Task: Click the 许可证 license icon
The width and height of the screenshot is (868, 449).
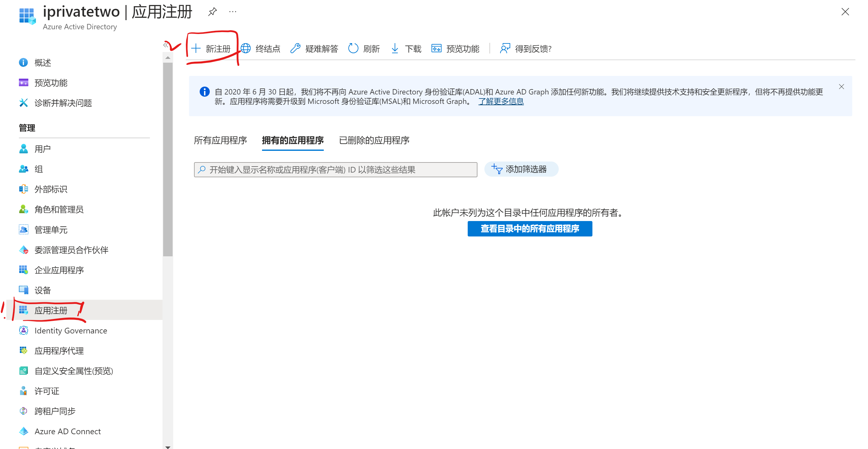Action: click(24, 391)
